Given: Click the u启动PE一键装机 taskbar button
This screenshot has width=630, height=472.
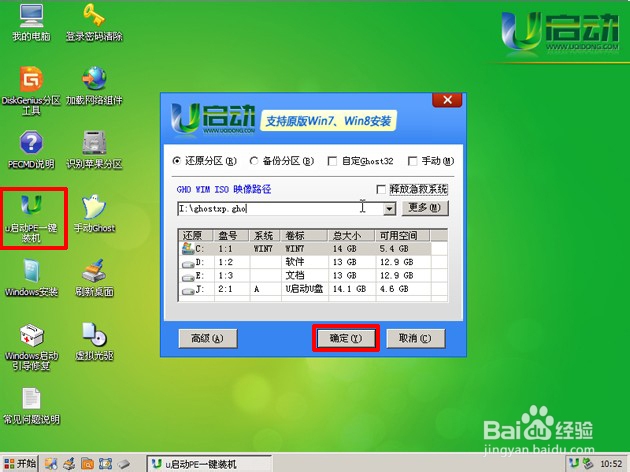Looking at the screenshot, I should tap(209, 464).
